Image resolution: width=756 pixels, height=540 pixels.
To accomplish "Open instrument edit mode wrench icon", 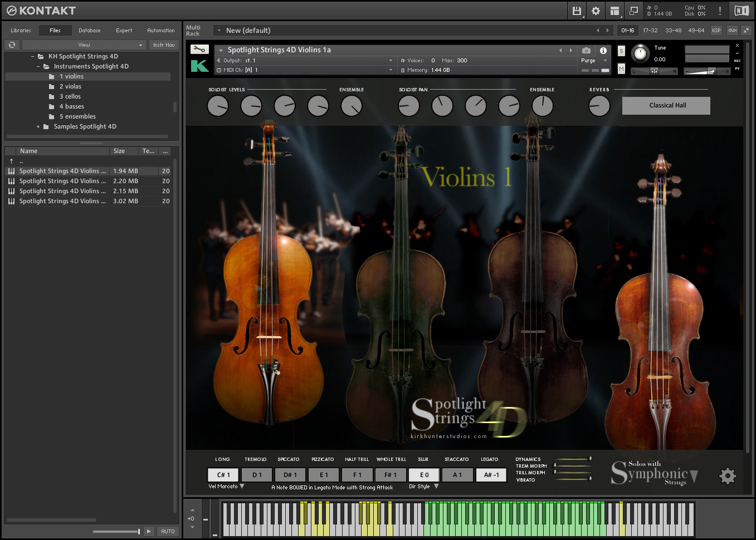I will pos(199,49).
